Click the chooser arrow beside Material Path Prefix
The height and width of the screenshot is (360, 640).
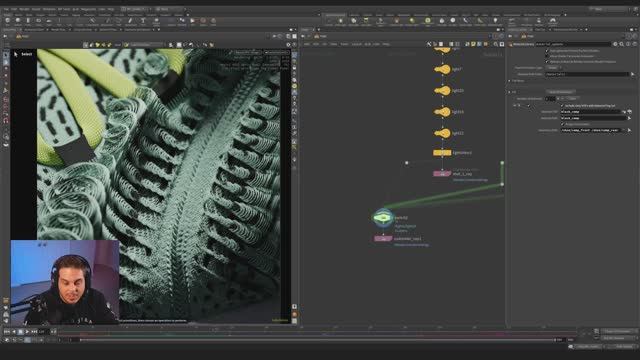(x=633, y=74)
